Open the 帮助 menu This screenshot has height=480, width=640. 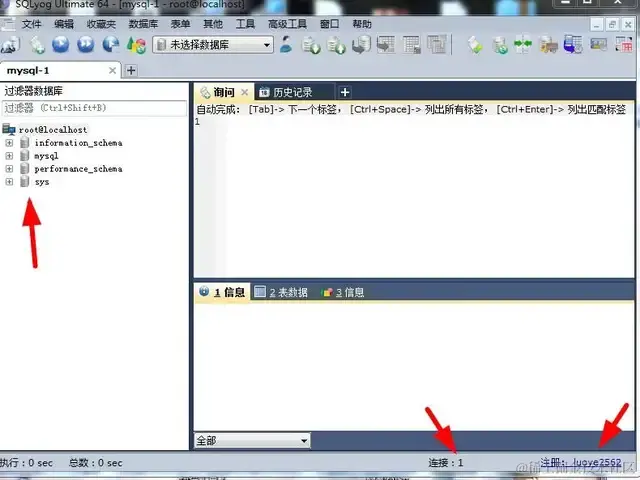pos(362,24)
